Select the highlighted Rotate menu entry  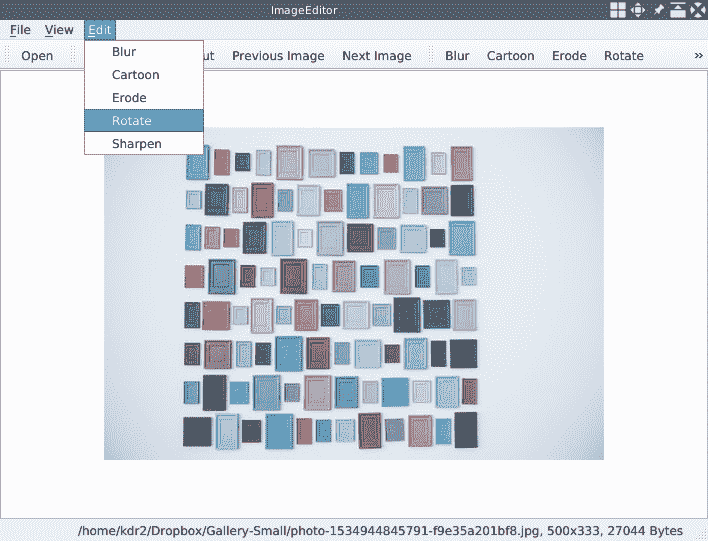point(132,121)
